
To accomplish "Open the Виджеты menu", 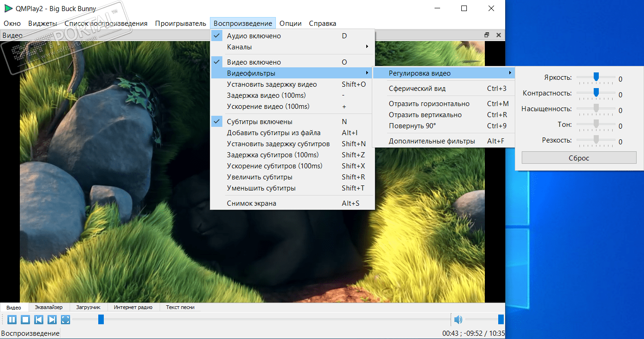I will pos(42,24).
